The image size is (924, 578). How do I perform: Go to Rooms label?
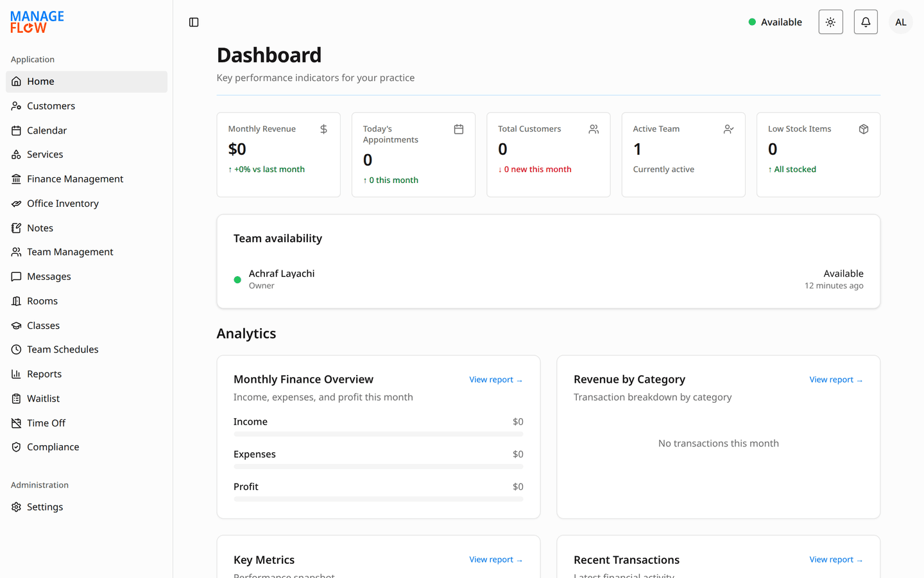[42, 301]
